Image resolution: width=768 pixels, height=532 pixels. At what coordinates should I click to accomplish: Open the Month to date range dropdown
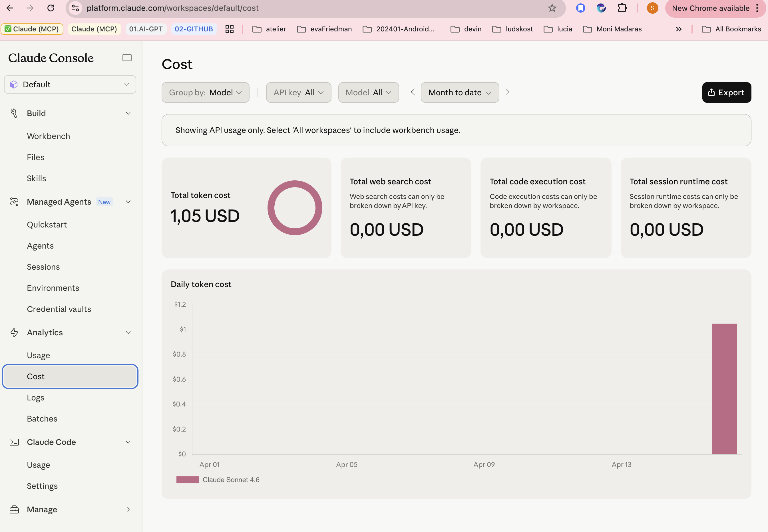[460, 93]
